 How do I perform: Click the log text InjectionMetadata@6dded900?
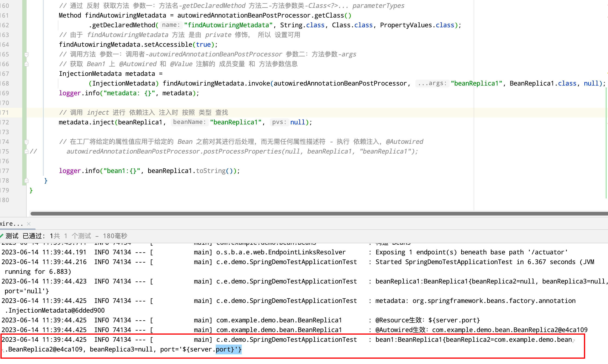56,311
